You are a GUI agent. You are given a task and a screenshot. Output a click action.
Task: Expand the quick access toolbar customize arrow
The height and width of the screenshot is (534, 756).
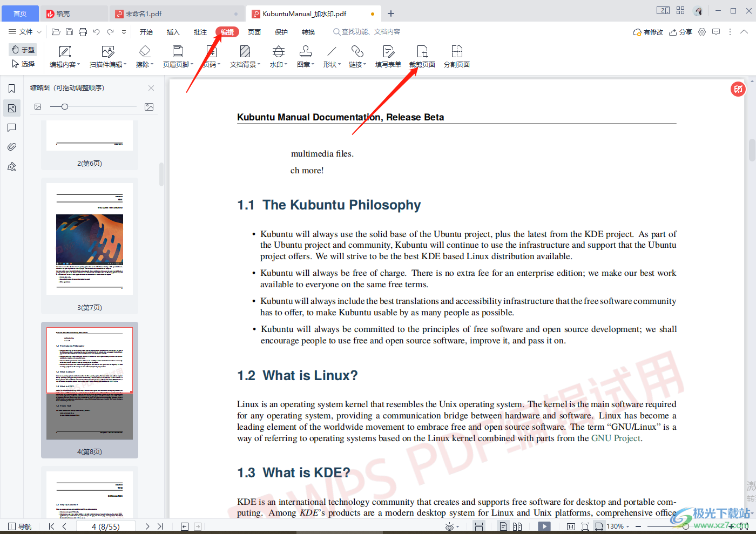pyautogui.click(x=124, y=32)
